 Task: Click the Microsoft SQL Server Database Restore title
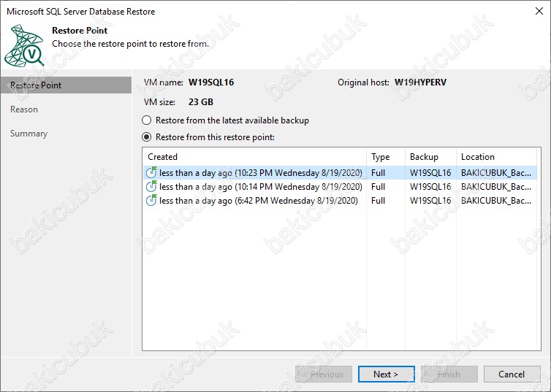[x=81, y=12]
